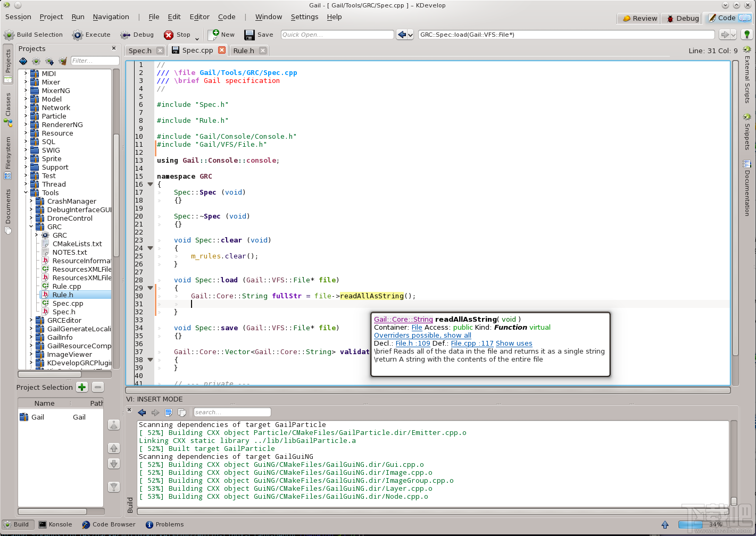Switch to the Spec.h tab
756x536 pixels.
coord(140,51)
